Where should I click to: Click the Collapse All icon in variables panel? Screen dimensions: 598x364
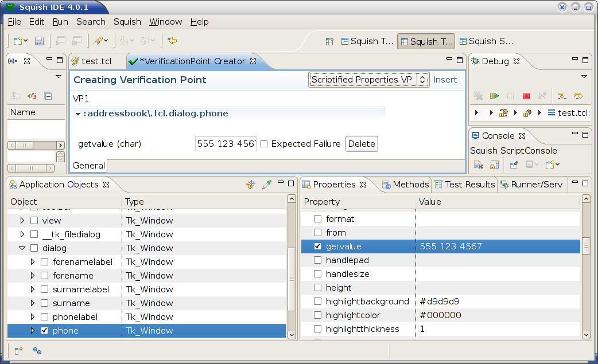pyautogui.click(x=48, y=96)
